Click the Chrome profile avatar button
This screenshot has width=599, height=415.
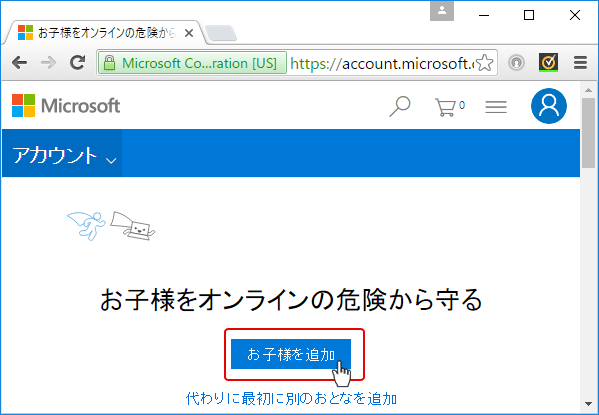point(442,11)
